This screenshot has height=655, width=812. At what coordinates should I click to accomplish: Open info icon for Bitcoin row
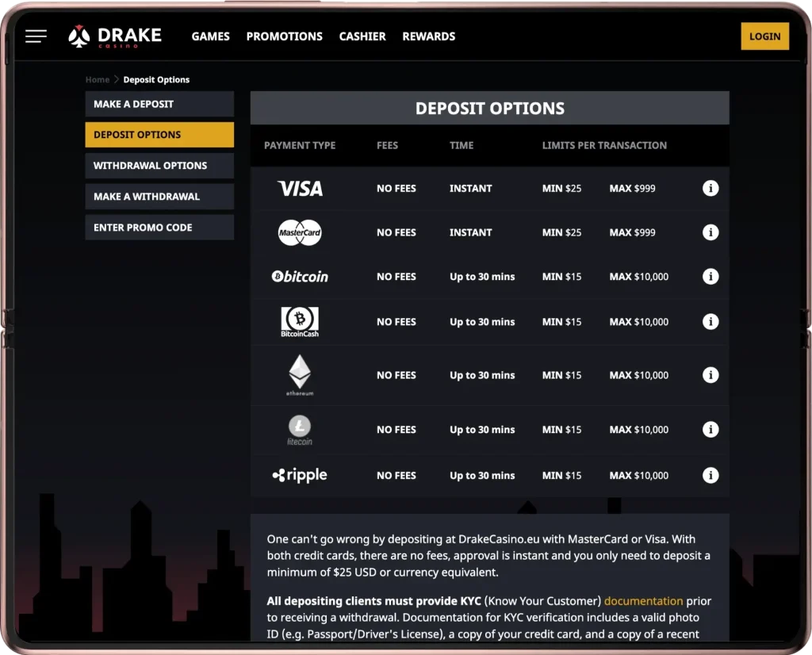coord(710,276)
